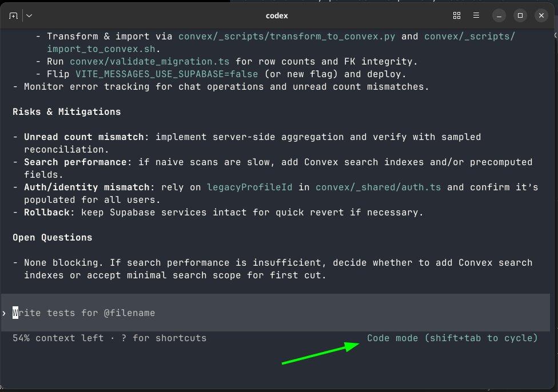Open the hamburger main menu
The width and height of the screenshot is (558, 392).
pos(477,16)
